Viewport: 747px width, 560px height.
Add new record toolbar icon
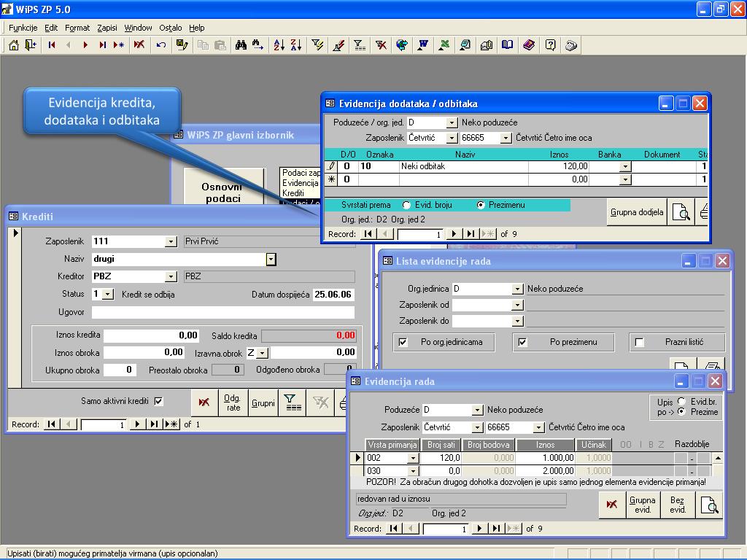(119, 45)
